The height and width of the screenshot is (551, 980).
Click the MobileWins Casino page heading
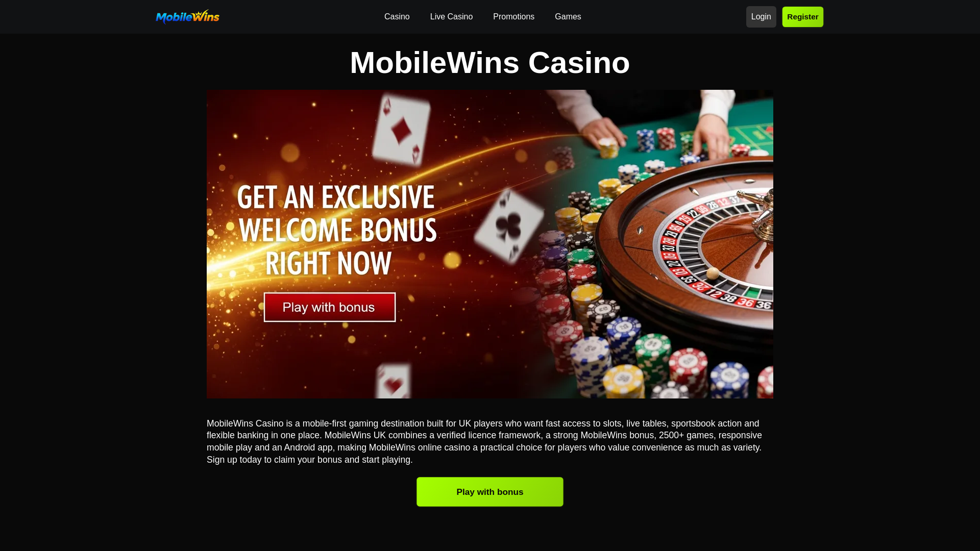[489, 63]
